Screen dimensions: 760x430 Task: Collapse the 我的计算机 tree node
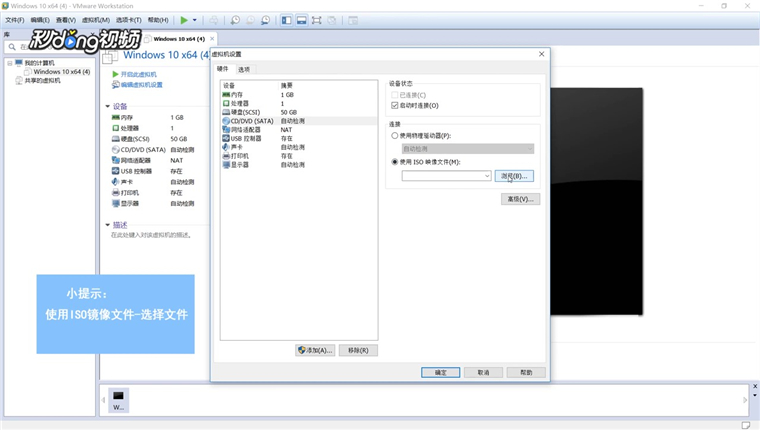coord(9,63)
